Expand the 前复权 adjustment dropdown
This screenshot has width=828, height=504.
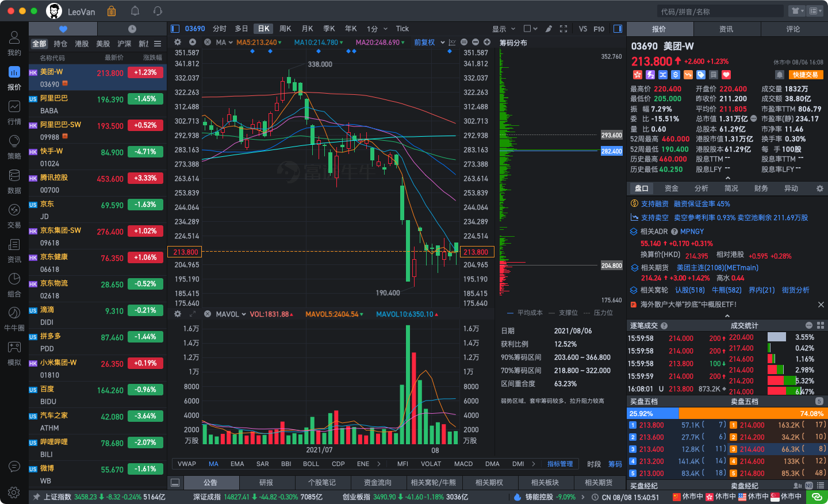[442, 43]
